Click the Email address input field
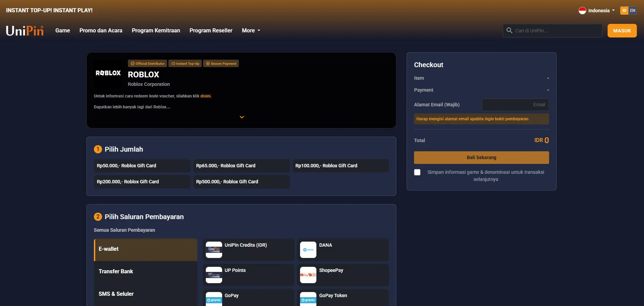 [515, 105]
